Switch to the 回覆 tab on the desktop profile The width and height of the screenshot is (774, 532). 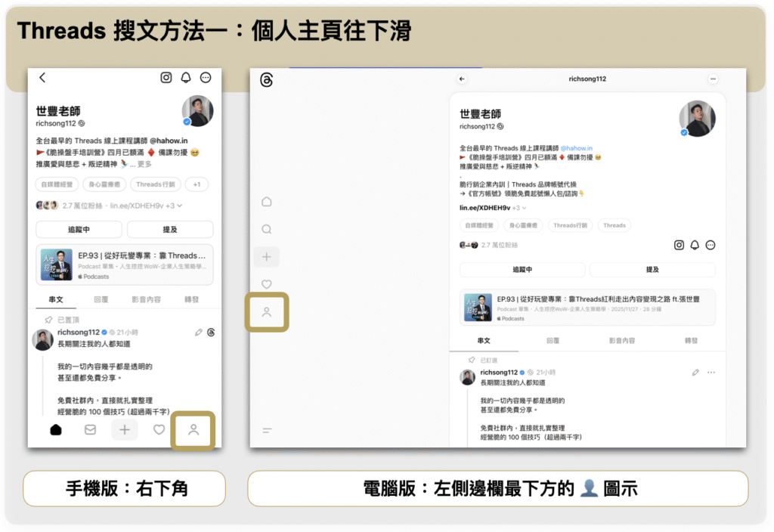pos(551,341)
